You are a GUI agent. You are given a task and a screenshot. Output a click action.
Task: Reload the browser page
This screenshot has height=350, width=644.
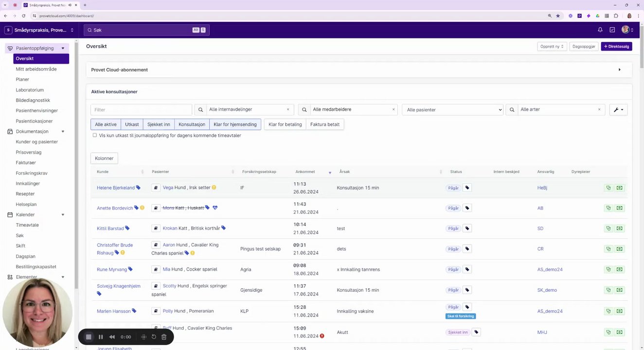(23, 16)
